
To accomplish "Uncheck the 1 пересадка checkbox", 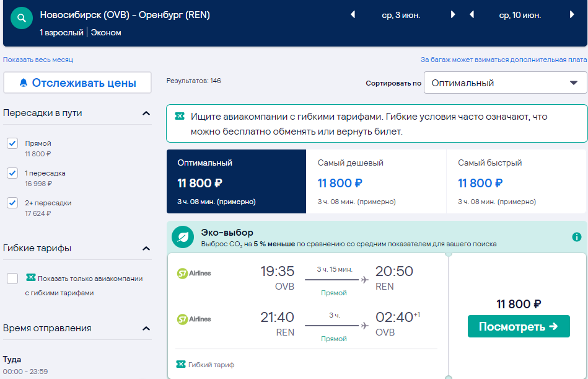I will coord(12,172).
